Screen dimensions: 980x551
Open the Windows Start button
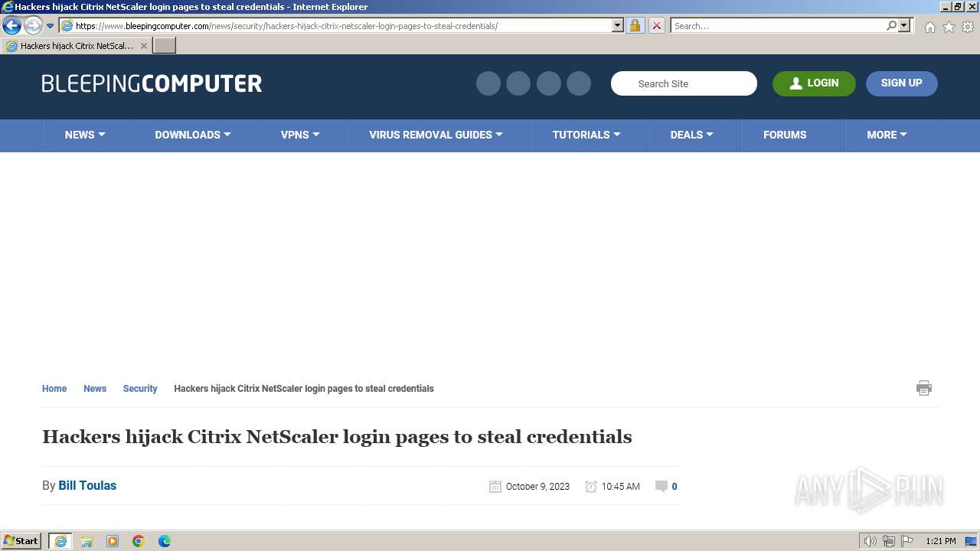point(21,541)
